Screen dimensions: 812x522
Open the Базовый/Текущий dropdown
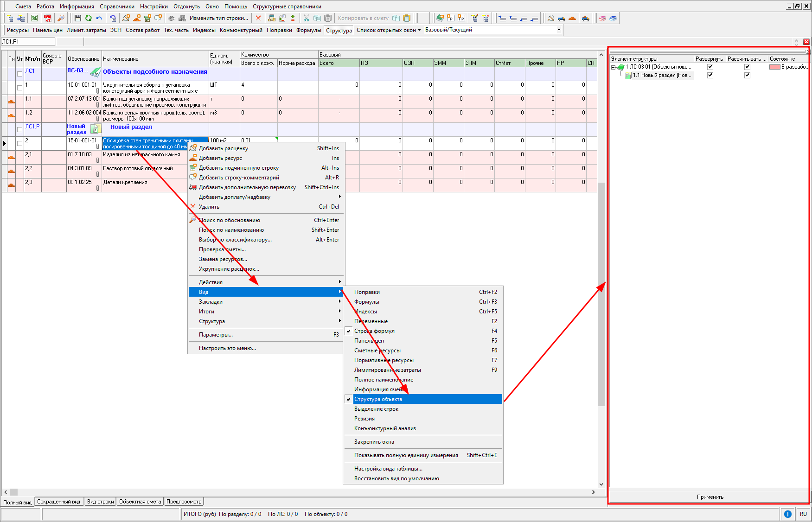pos(558,30)
